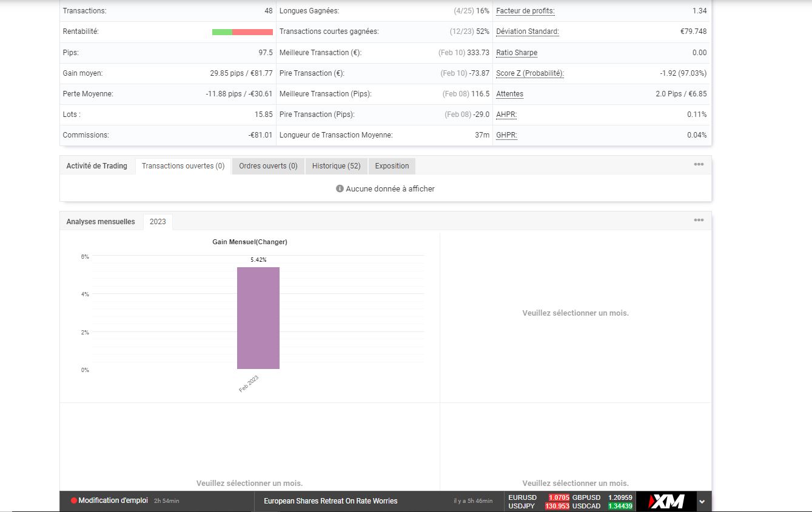Click the red dot next to Modification d'emploi
The width and height of the screenshot is (812, 512).
pyautogui.click(x=74, y=501)
